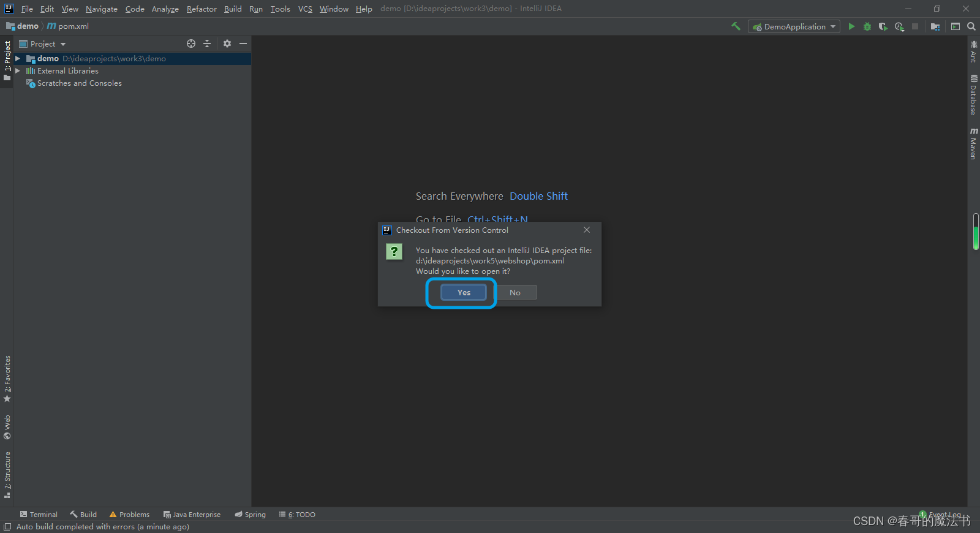Click the Stop icon in the toolbar

pos(915,26)
